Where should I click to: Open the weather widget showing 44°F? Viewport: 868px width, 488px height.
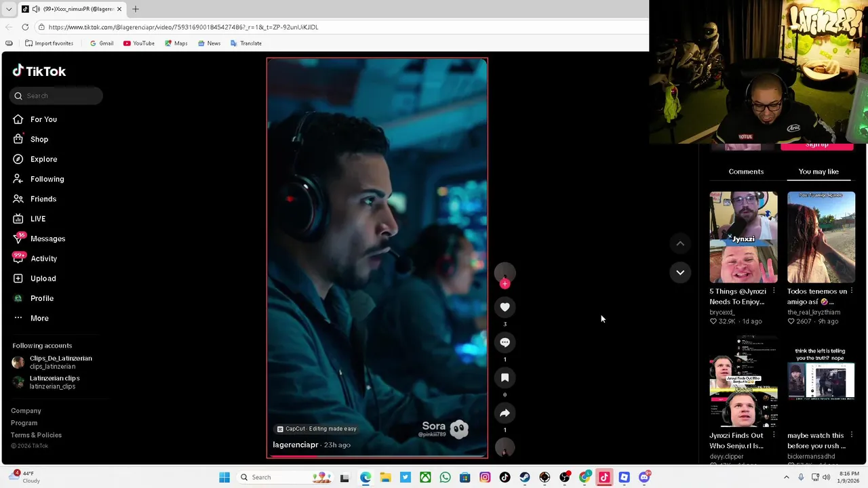(x=26, y=477)
